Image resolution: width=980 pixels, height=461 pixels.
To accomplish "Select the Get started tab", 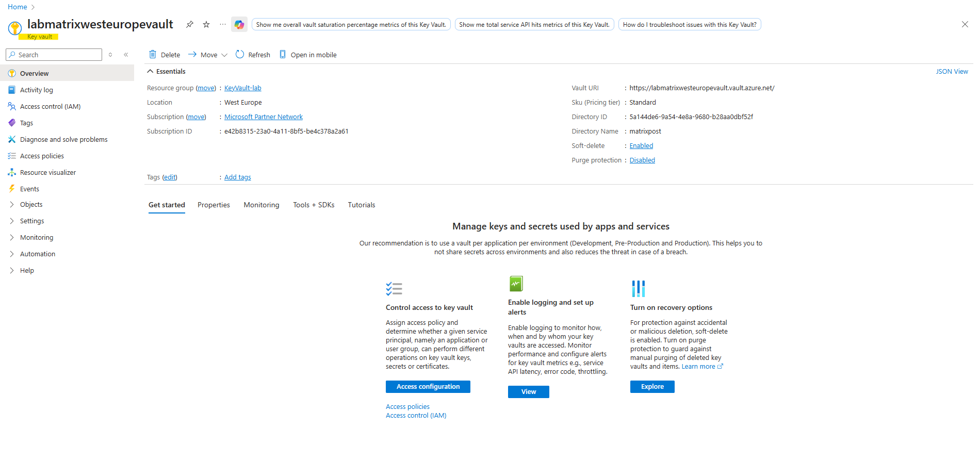I will point(167,205).
